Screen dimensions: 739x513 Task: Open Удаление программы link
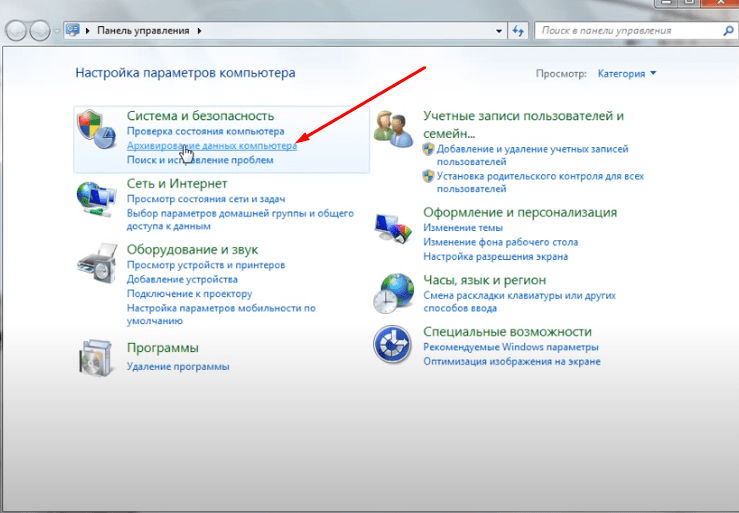[178, 367]
